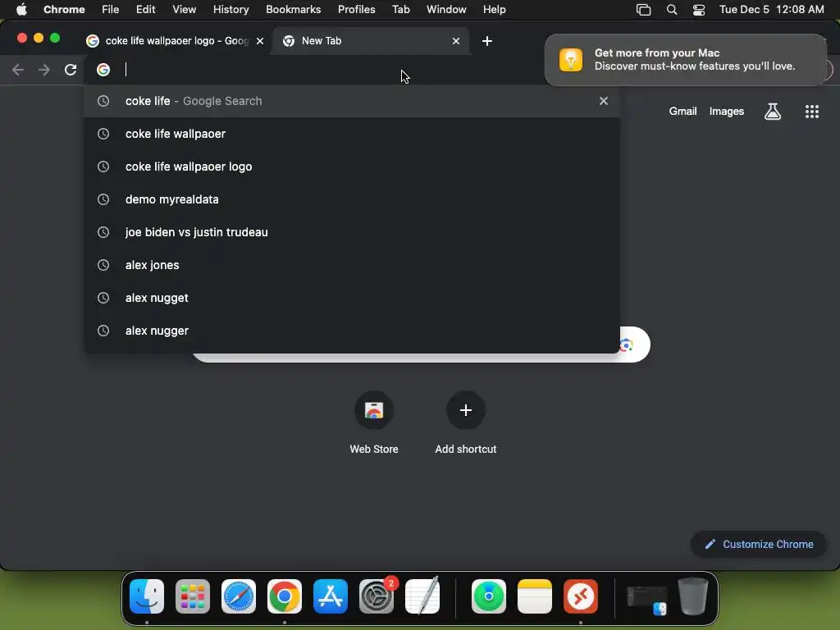Click the Gmail link
The height and width of the screenshot is (630, 840).
point(682,112)
